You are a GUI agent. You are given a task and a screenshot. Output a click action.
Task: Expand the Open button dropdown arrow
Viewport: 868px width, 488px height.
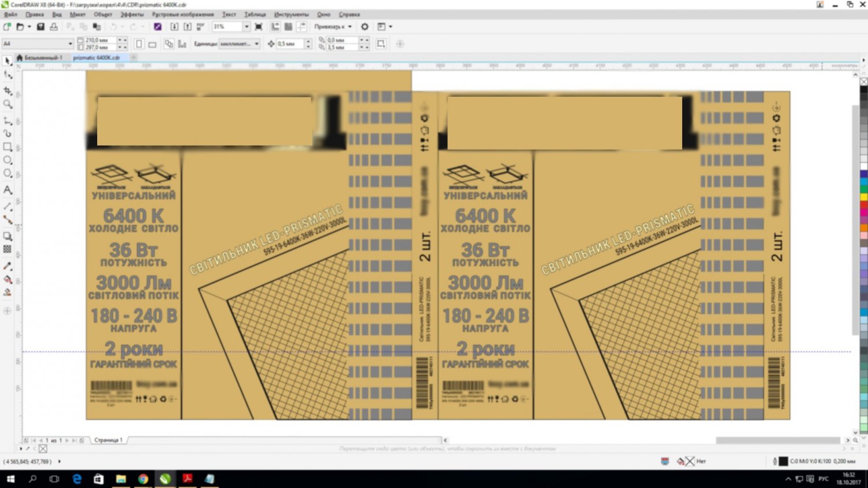coord(29,27)
